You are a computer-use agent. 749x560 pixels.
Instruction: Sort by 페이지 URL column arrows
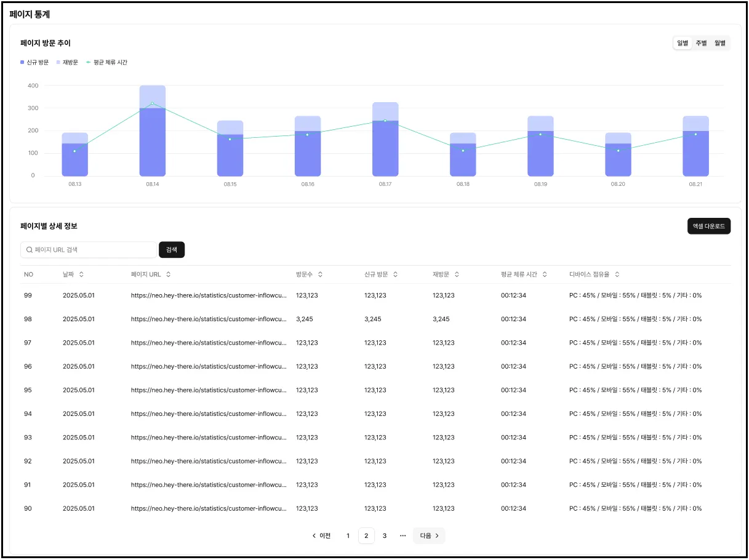169,274
